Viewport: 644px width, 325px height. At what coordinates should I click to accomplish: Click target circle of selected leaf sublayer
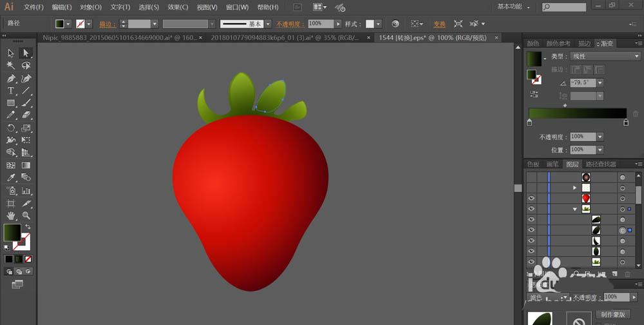coord(623,230)
